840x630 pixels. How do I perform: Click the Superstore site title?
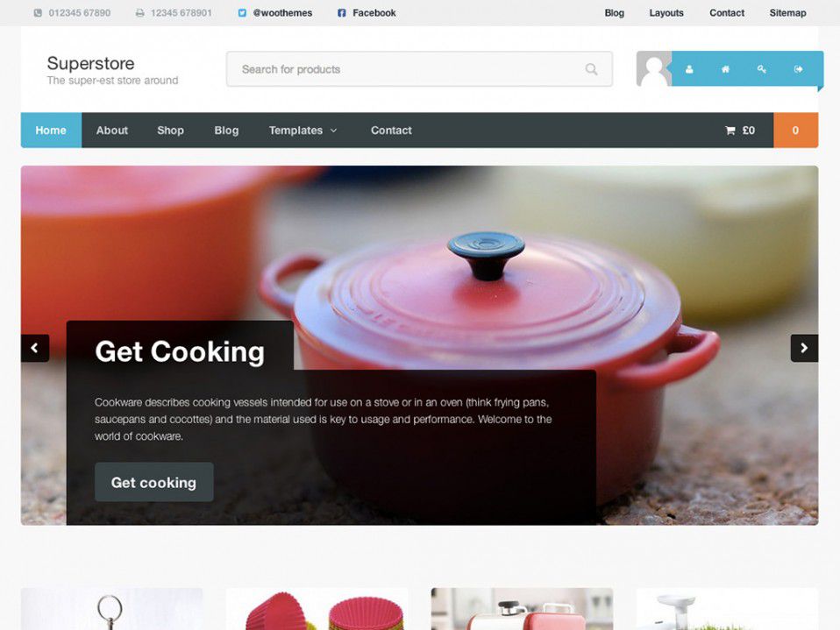point(90,63)
